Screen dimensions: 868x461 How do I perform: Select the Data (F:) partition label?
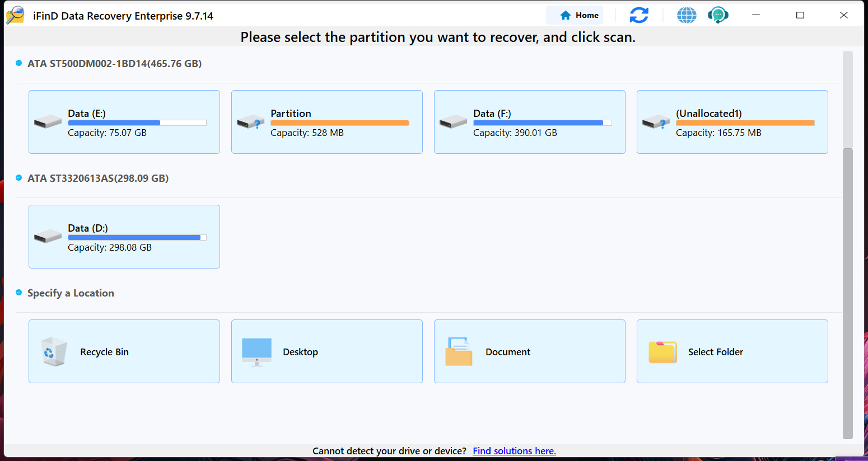click(492, 114)
